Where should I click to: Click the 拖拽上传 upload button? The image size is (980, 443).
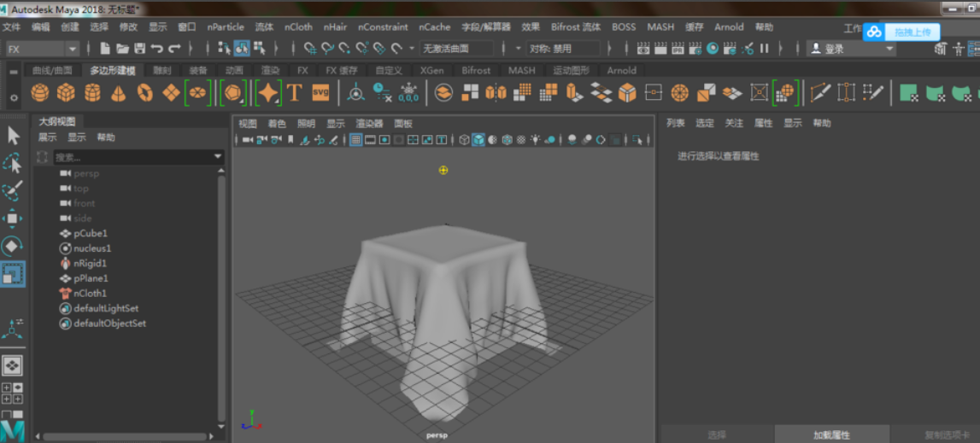(x=901, y=32)
